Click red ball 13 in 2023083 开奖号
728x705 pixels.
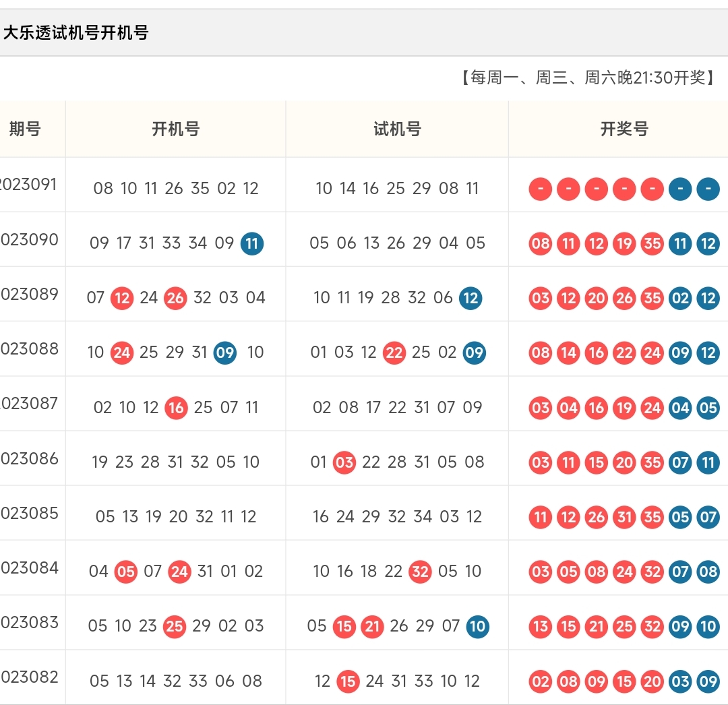tap(541, 627)
